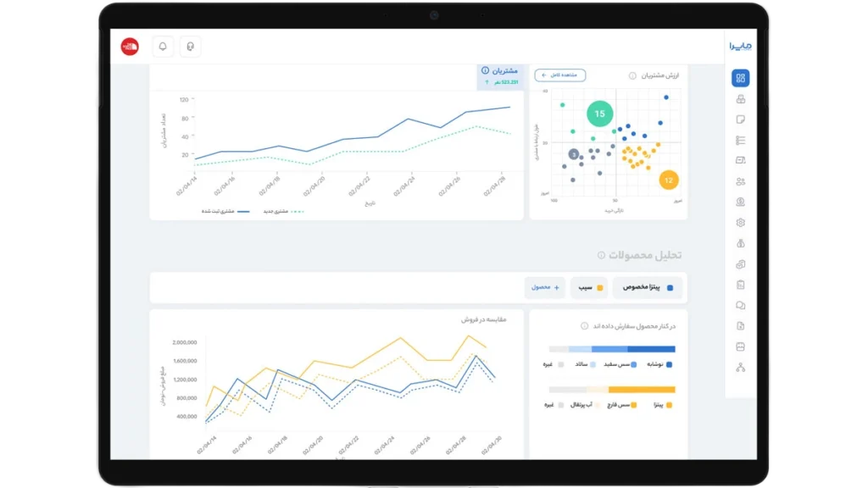868x488 pixels.
Task: Click the list icon in sidebar
Action: 740,141
